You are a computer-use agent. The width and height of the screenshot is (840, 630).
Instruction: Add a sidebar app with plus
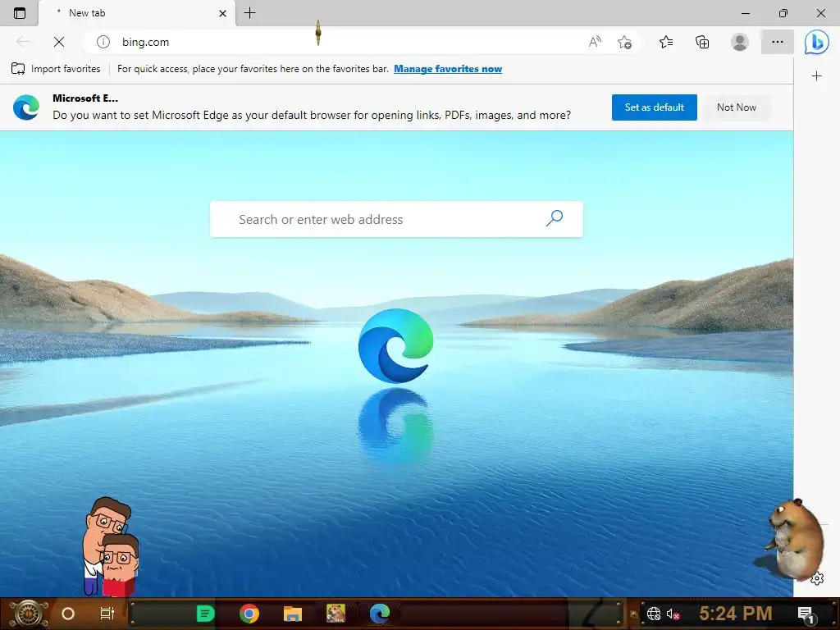tap(816, 76)
